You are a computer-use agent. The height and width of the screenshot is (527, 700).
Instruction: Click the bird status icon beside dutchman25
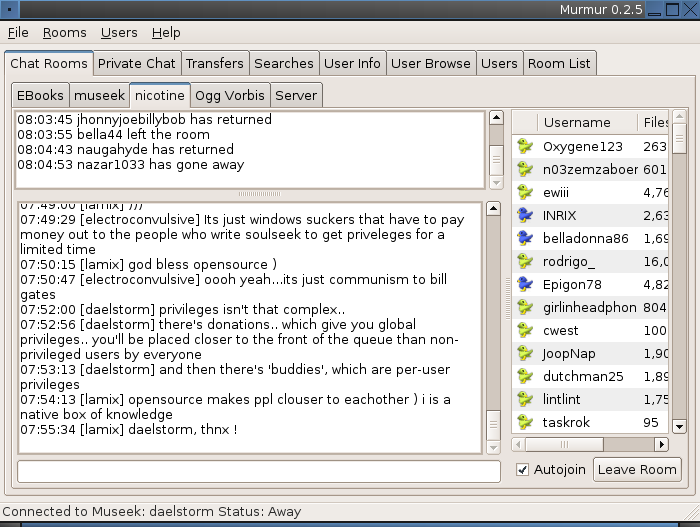click(525, 376)
